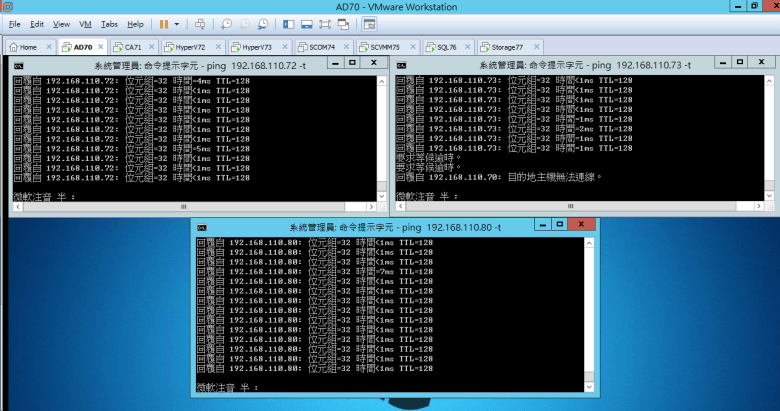Toggle the library sidebar view icon
The height and width of the screenshot is (411, 780).
click(289, 23)
